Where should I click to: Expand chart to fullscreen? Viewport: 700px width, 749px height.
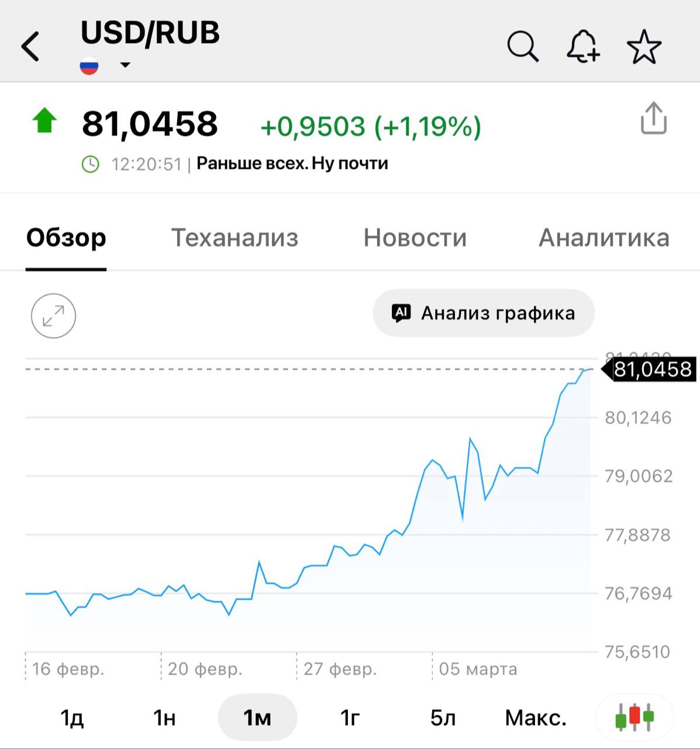[53, 316]
